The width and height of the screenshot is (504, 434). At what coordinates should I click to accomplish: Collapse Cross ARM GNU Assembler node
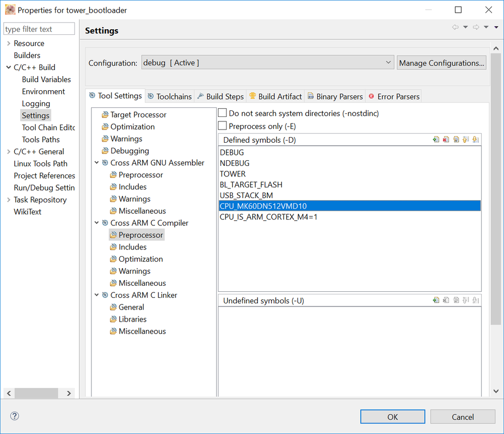tap(96, 162)
